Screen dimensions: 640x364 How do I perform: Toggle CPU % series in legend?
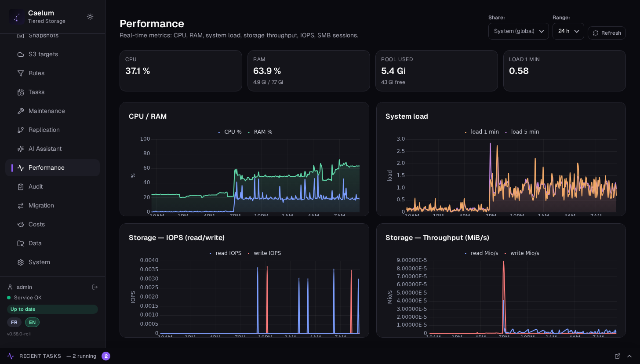coord(230,132)
